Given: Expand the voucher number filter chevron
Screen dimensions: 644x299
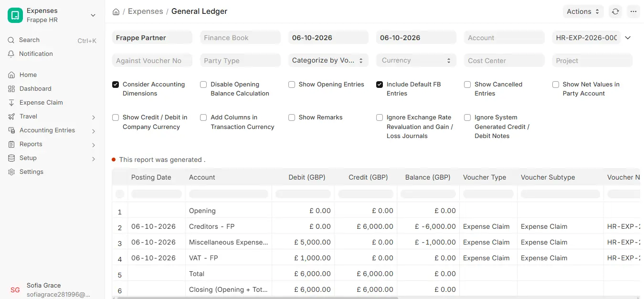Looking at the screenshot, I should pos(628,38).
